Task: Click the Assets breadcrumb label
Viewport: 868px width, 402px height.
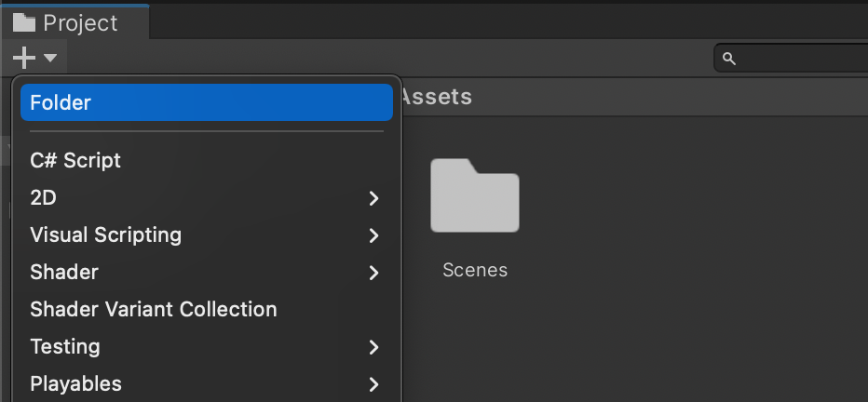Action: tap(436, 96)
